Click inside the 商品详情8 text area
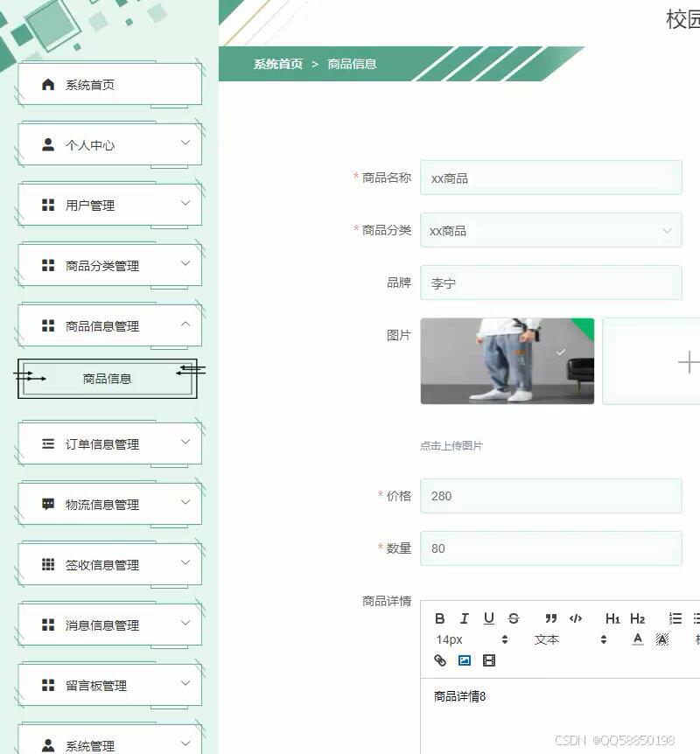The image size is (700, 754). click(x=560, y=716)
